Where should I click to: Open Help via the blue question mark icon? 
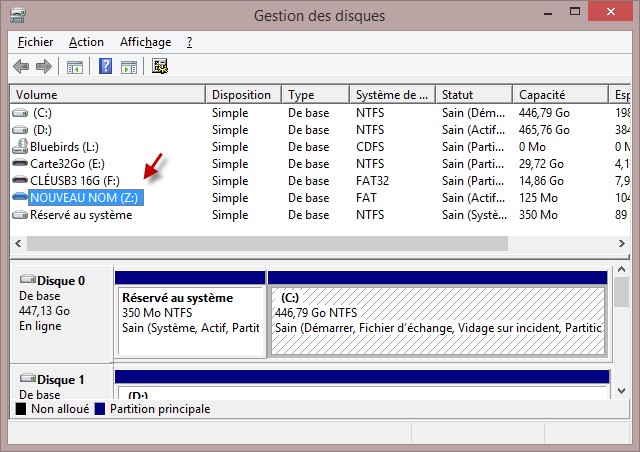point(105,67)
